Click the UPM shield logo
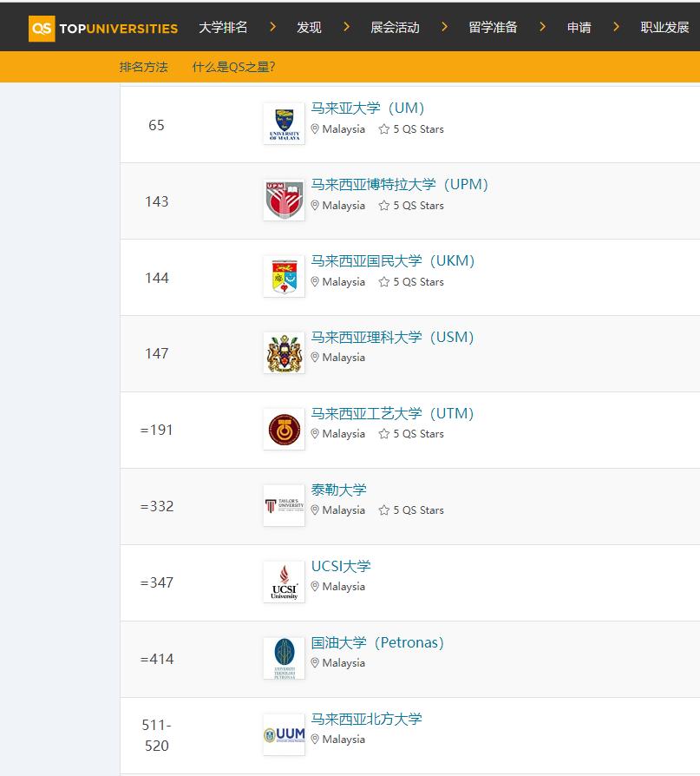This screenshot has height=776, width=700. 284,200
